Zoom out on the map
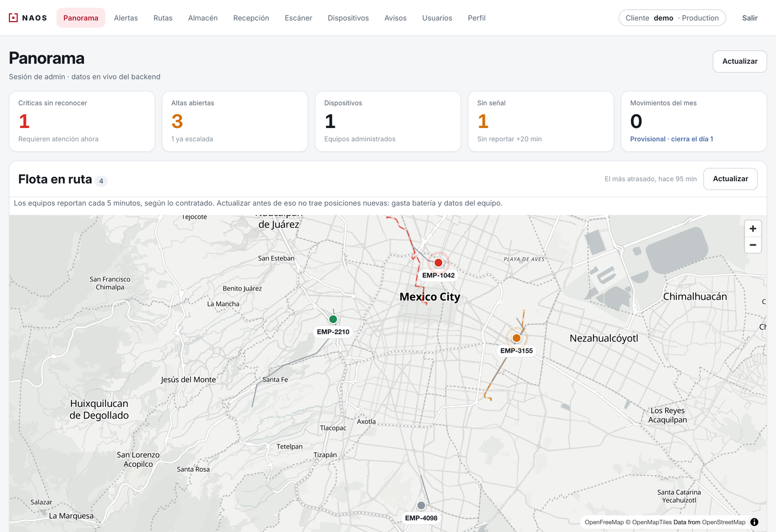The height and width of the screenshot is (532, 776). [753, 245]
